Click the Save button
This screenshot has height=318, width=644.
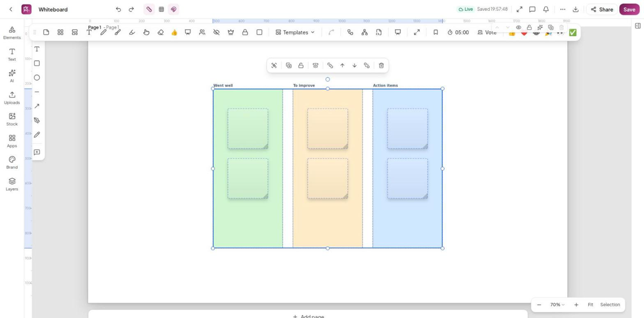(630, 9)
